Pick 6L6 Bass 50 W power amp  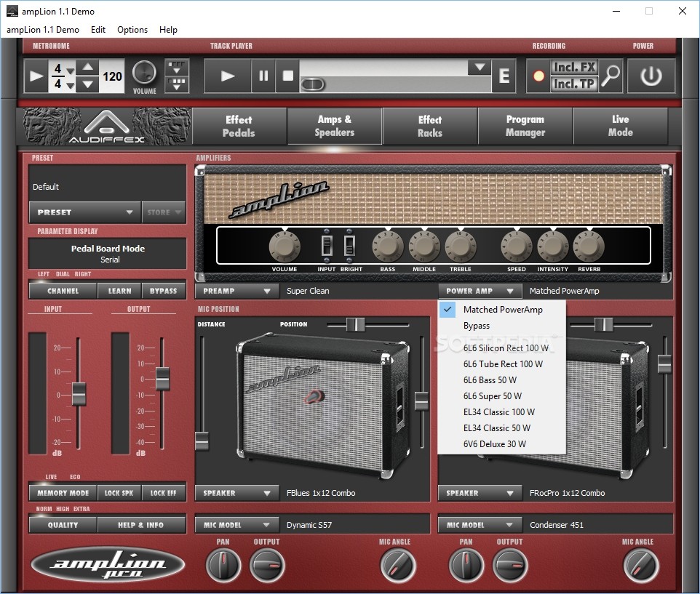[502, 380]
